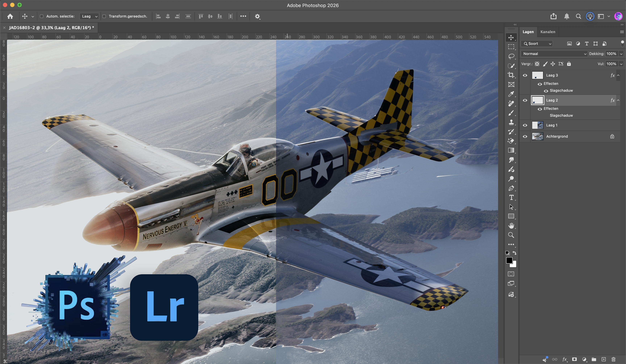This screenshot has height=364, width=626.
Task: Open the Laag auto-select dropdown
Action: pos(89,16)
